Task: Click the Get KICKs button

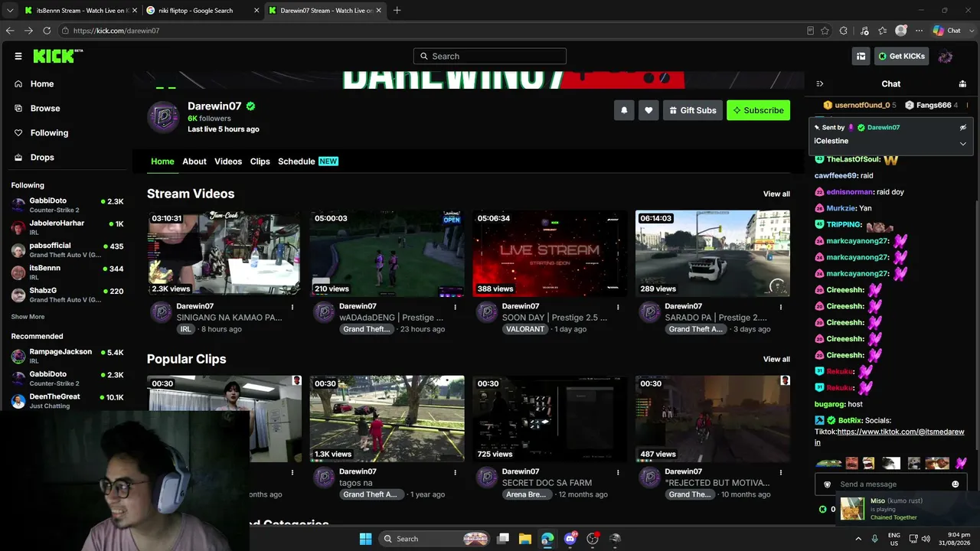Action: (x=902, y=56)
